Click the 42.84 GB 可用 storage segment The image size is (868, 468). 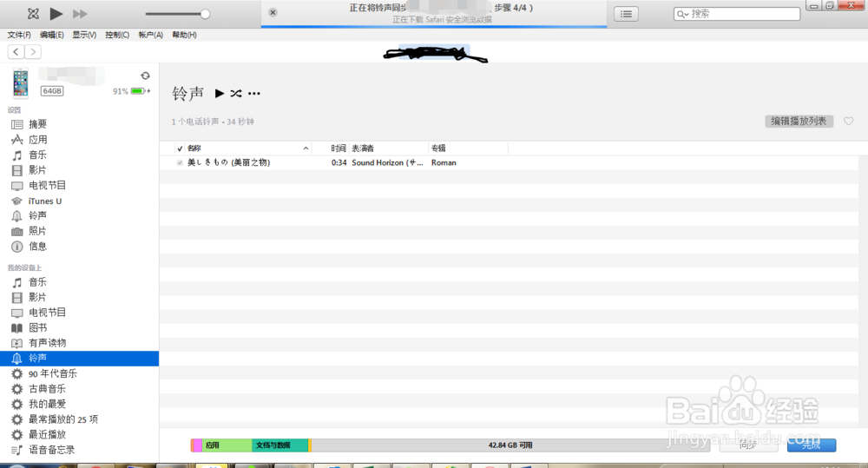point(510,445)
